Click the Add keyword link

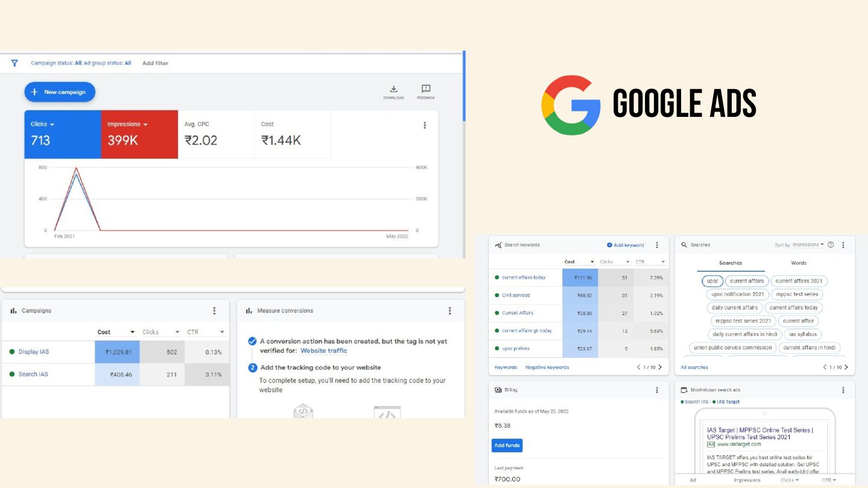626,245
